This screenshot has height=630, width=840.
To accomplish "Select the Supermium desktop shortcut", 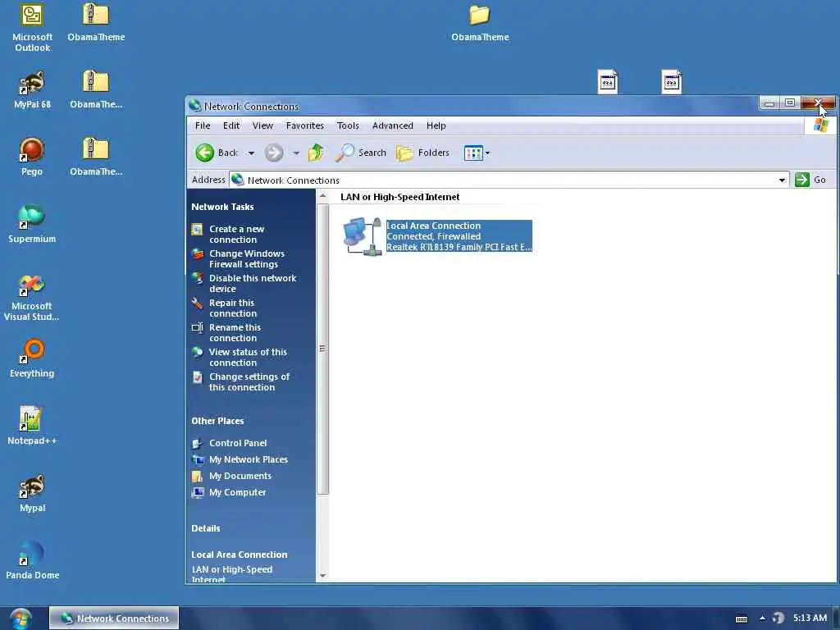I will 32,224.
